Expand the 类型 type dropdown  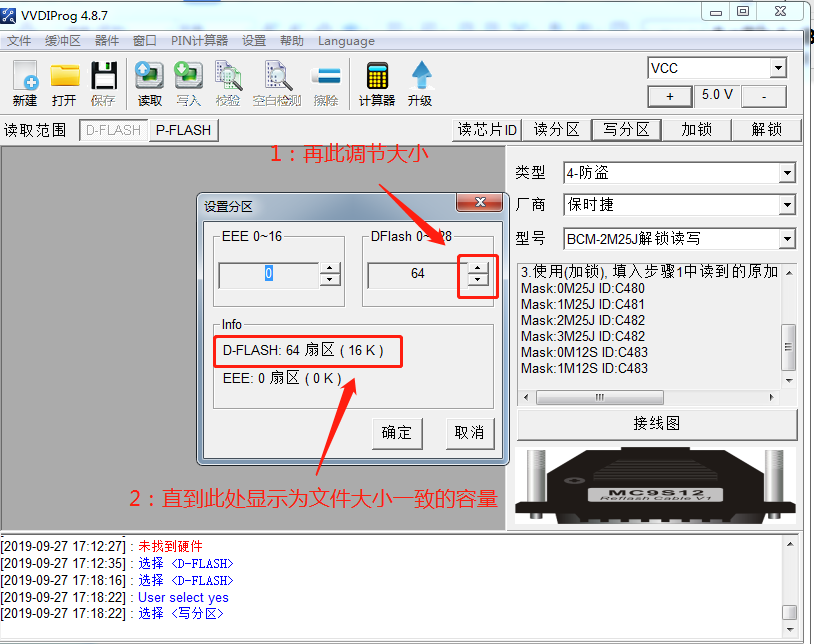786,173
